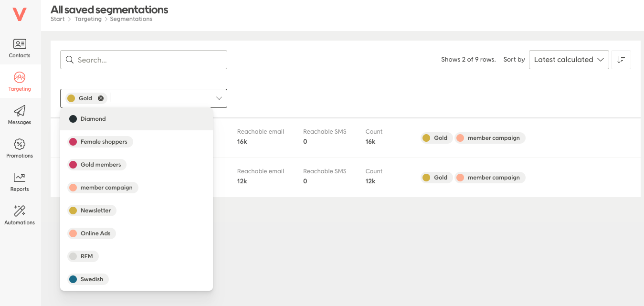Remove the Gold tag filter chip
This screenshot has width=644, height=306.
[x=100, y=98]
